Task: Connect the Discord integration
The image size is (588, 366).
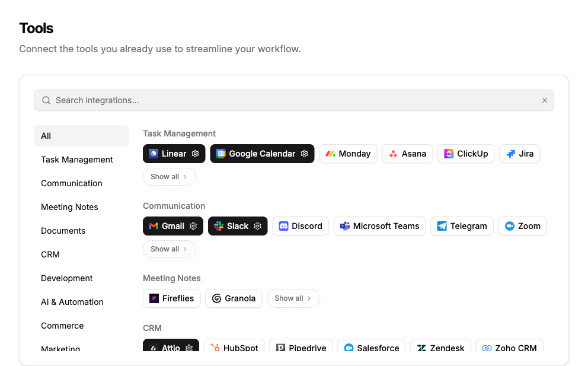Action: [301, 226]
